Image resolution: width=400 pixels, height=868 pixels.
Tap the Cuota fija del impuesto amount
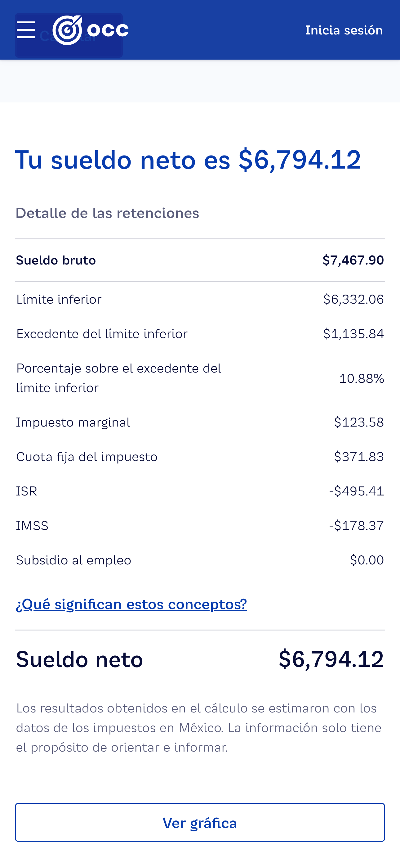[359, 457]
